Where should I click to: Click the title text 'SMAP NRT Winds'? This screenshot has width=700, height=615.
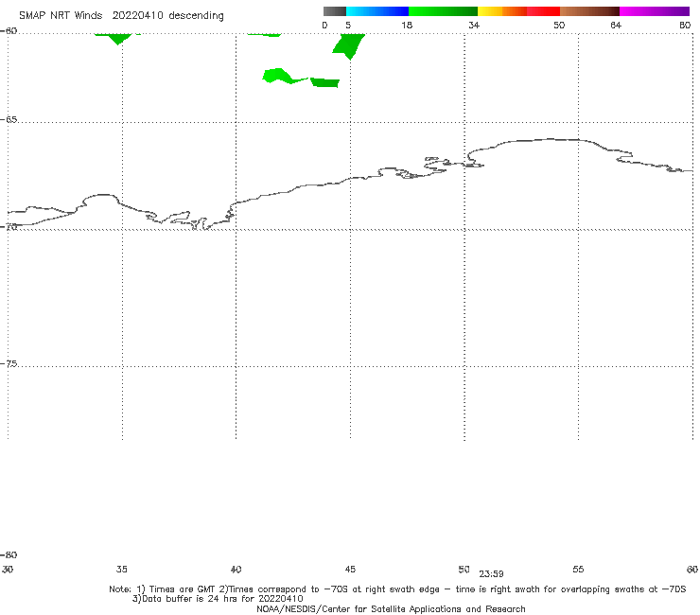tap(61, 15)
